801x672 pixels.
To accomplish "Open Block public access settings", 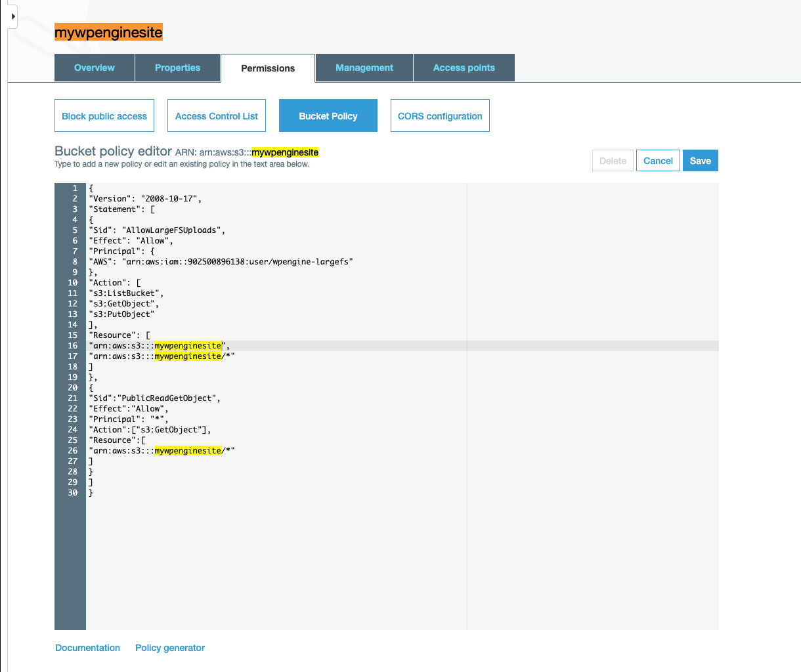I will coord(104,115).
